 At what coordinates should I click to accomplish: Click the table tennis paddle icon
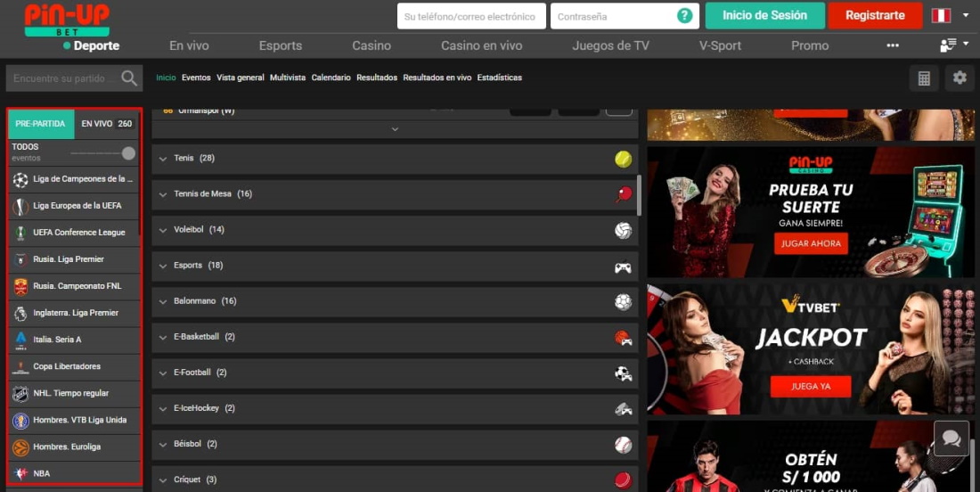coord(623,194)
